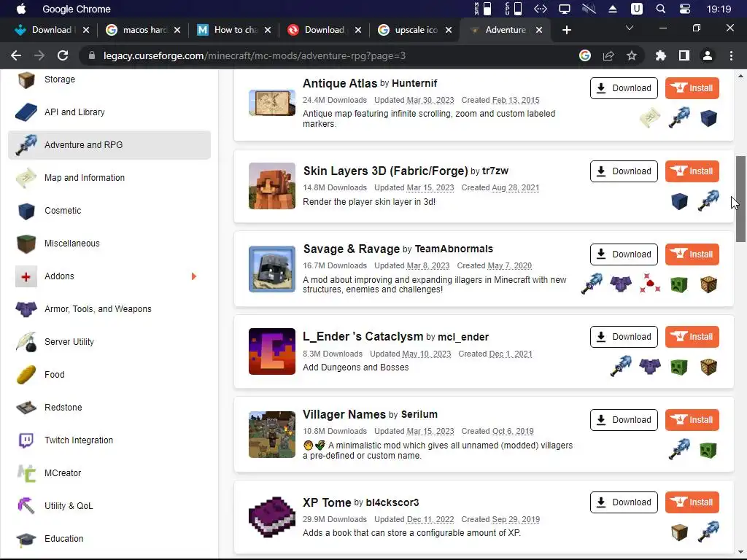
Task: Share this page via the share icon
Action: [608, 55]
